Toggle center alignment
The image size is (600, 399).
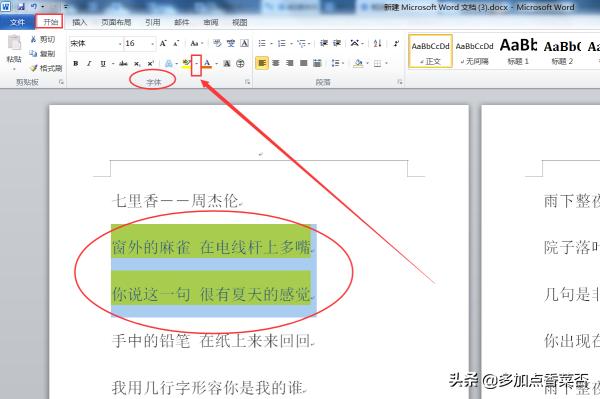276,63
